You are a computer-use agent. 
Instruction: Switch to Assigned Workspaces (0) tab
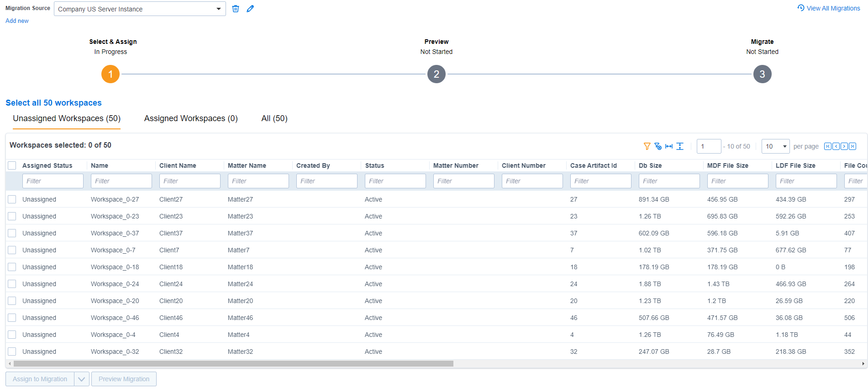[x=191, y=118]
